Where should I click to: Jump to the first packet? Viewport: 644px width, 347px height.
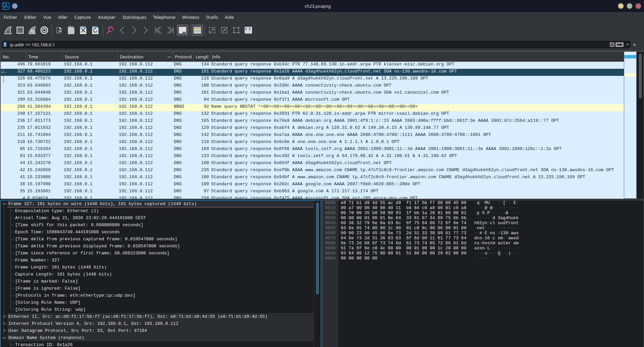(x=158, y=30)
